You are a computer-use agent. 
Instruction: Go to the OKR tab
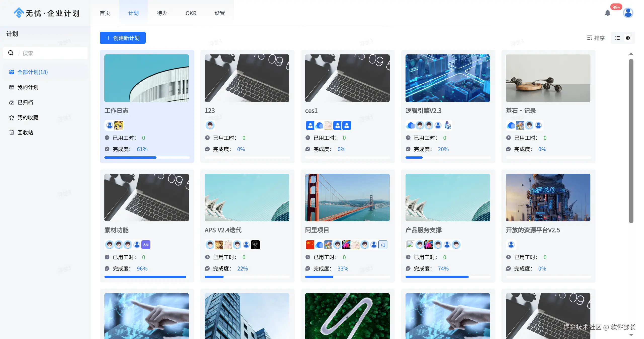[x=191, y=13]
